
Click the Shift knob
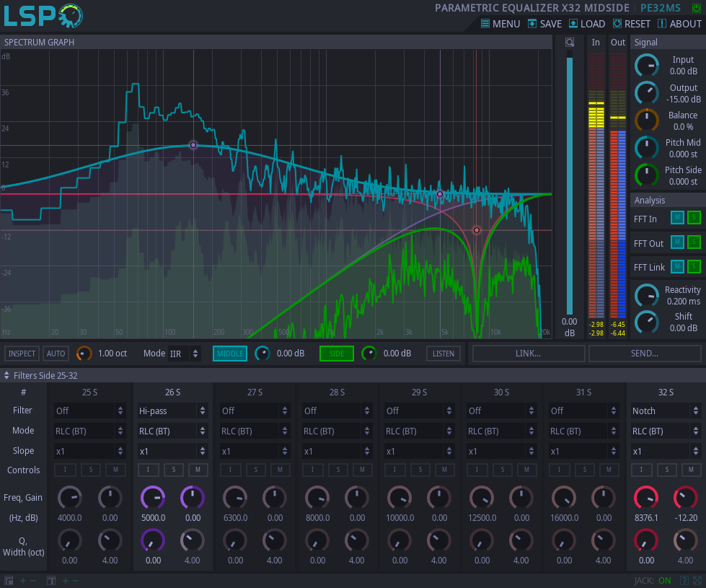point(647,322)
